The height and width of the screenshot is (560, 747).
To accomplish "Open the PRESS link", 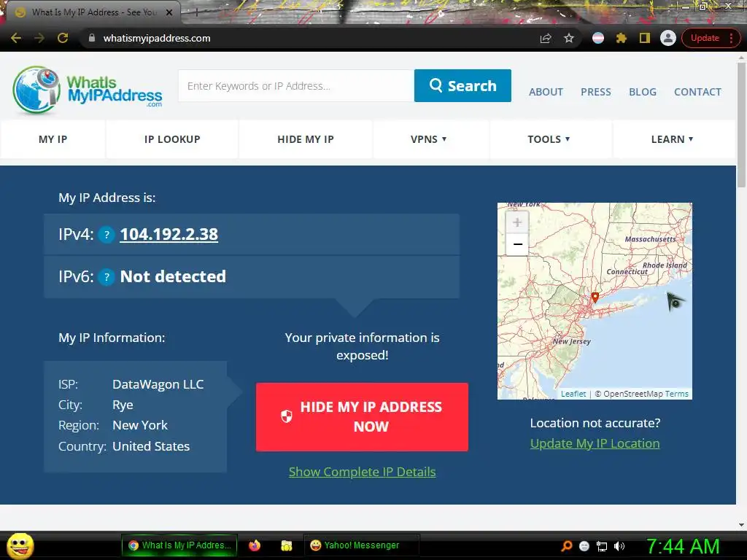I will [x=595, y=92].
